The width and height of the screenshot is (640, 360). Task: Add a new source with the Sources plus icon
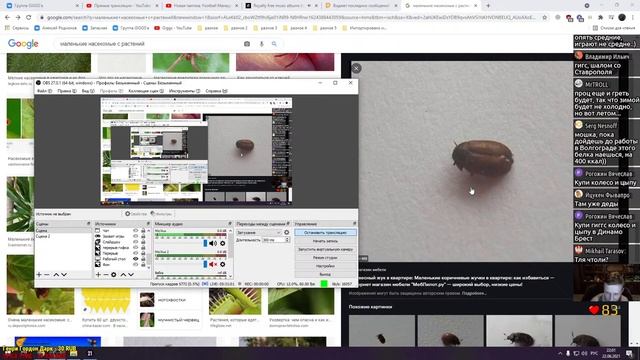click(98, 275)
